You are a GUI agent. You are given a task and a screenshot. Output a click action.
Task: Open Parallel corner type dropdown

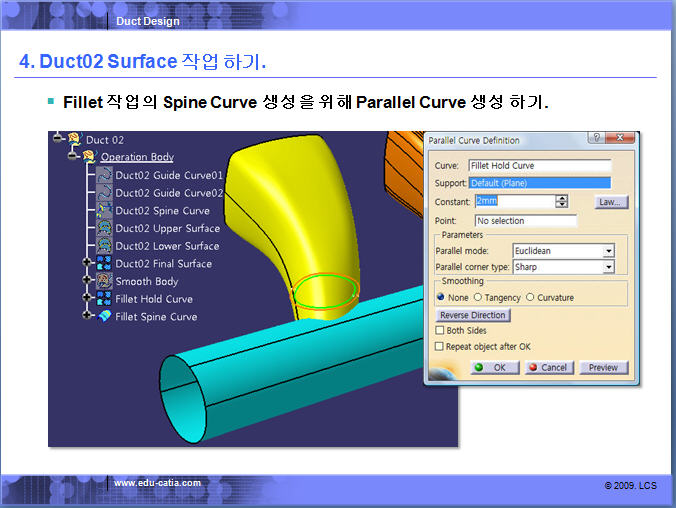[608, 267]
